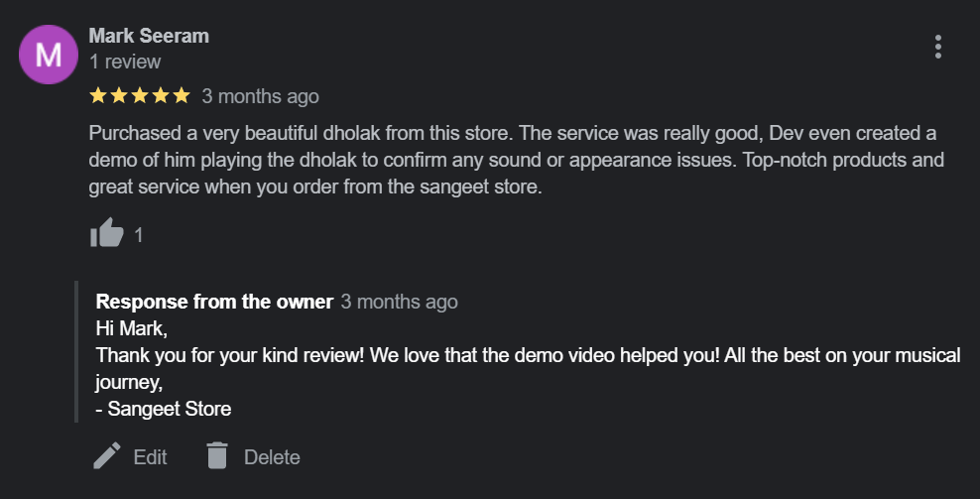The width and height of the screenshot is (980, 499).
Task: Click the owner response's "3 months ago" timestamp
Action: [399, 302]
